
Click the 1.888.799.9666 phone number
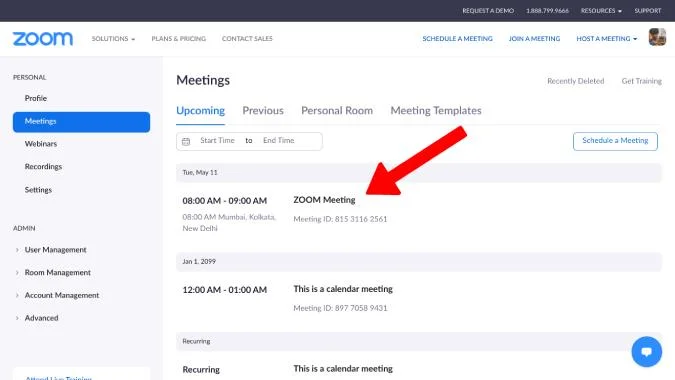click(x=547, y=11)
